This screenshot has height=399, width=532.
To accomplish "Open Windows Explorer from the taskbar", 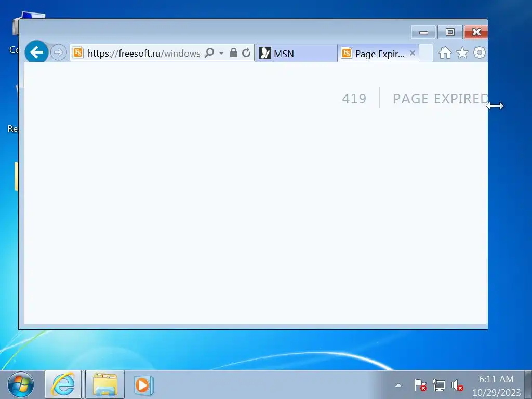I will (105, 385).
